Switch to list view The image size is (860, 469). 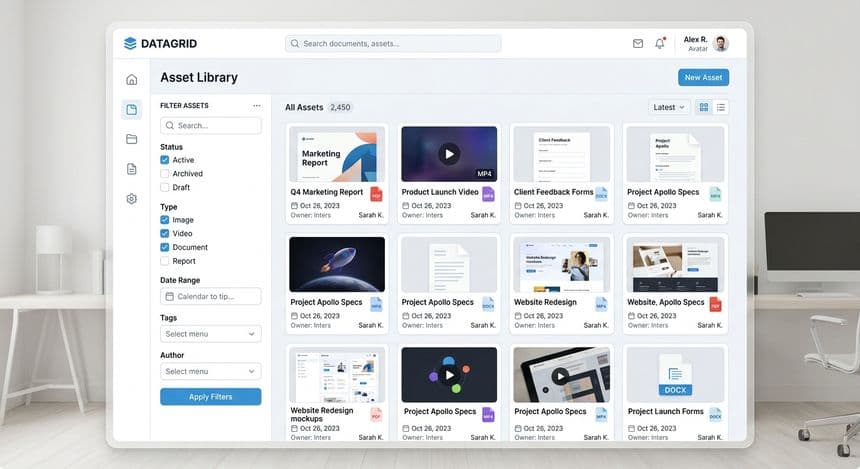pos(721,108)
